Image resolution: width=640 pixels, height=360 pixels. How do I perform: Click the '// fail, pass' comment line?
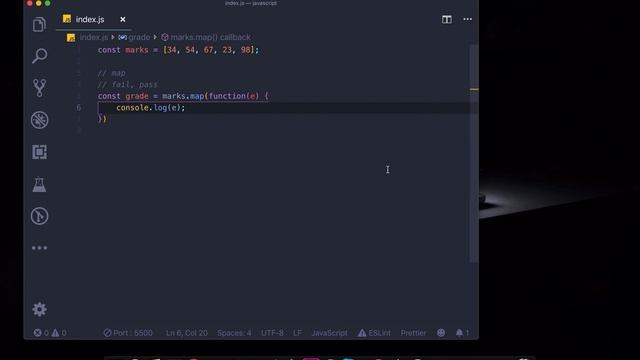coord(127,84)
